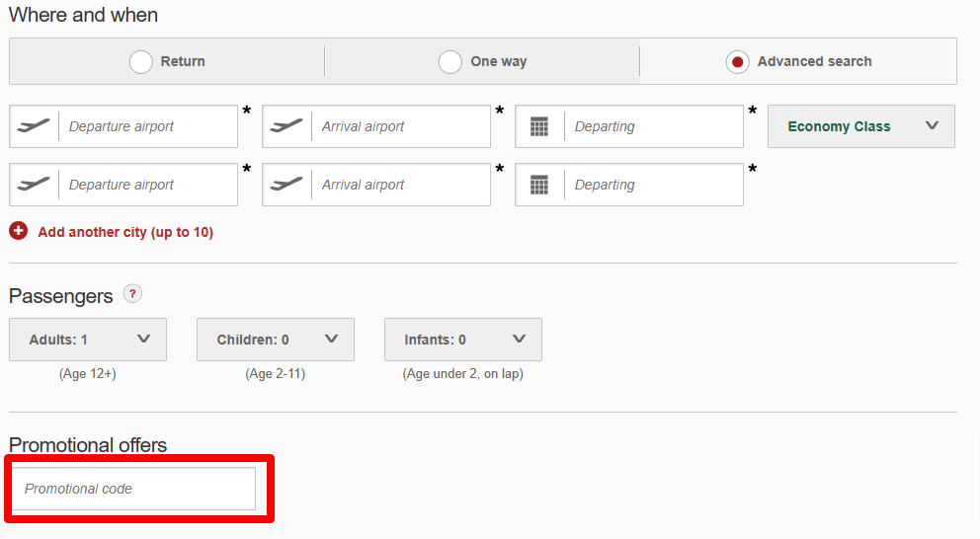Click airplane icon in second-row arrival airport
The height and width of the screenshot is (539, 980).
286,185
